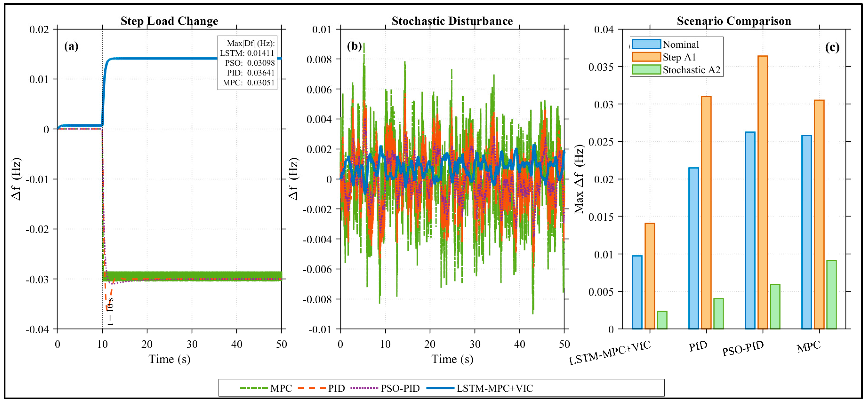
Task: Click the 'PID' bar chart axis label
Action: click(698, 346)
